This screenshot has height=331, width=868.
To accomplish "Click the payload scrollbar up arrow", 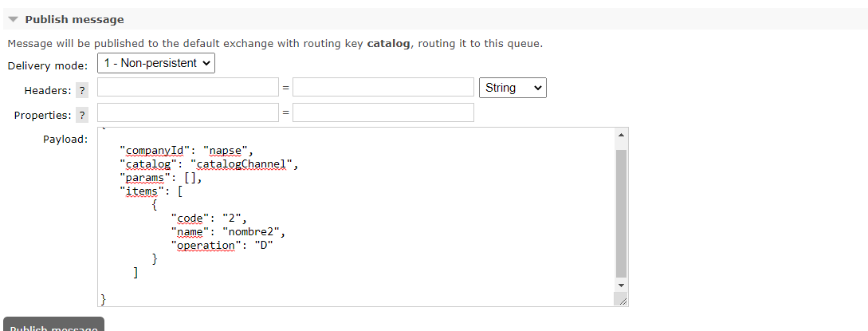I will coord(622,135).
